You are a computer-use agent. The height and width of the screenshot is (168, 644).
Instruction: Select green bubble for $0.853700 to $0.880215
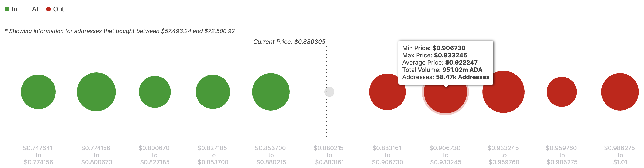point(271,92)
